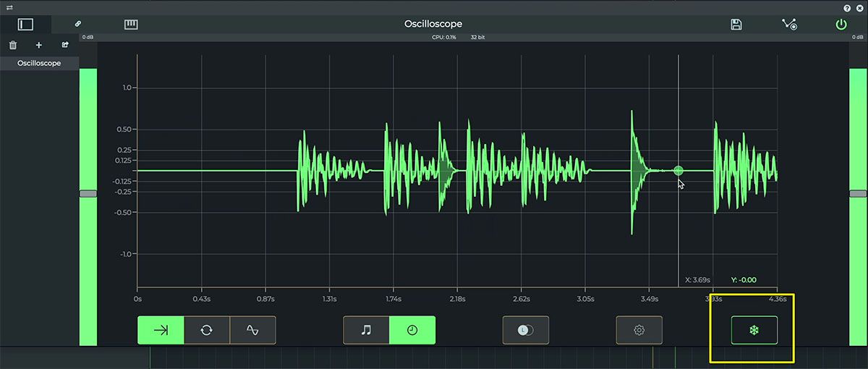Switch time base to music note mode
The width and height of the screenshot is (868, 369).
click(366, 330)
